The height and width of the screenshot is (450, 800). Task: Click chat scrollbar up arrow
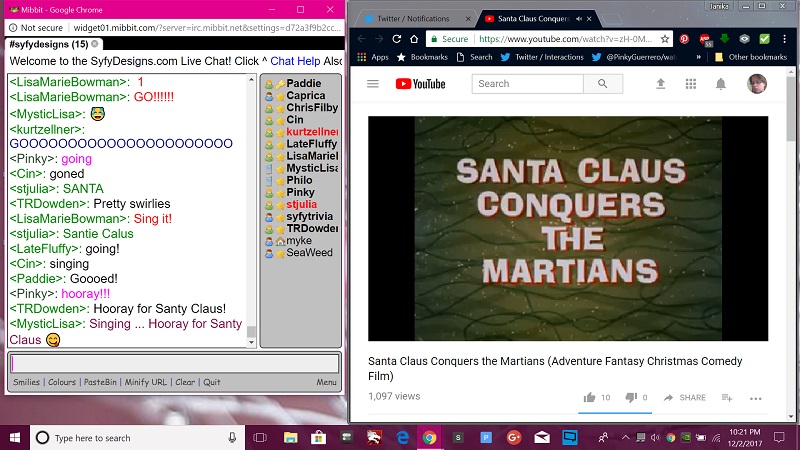tap(251, 79)
